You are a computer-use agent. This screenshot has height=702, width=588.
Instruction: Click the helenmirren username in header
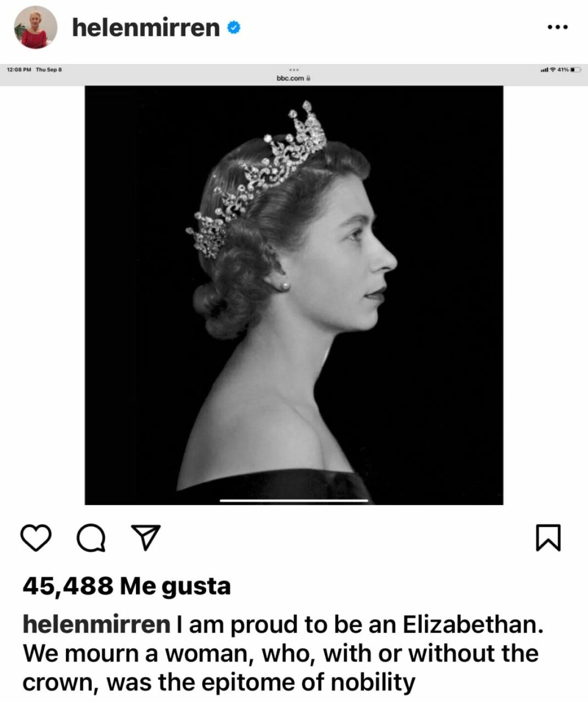146,27
